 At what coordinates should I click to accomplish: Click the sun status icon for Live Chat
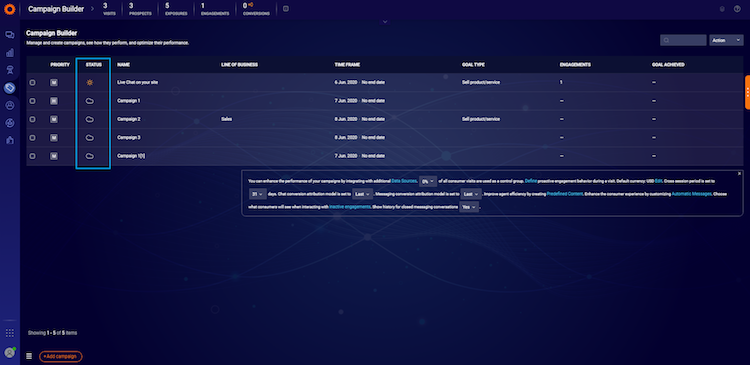tap(89, 82)
